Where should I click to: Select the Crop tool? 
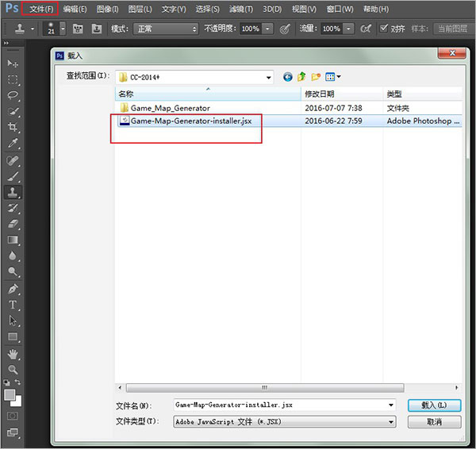[x=13, y=128]
